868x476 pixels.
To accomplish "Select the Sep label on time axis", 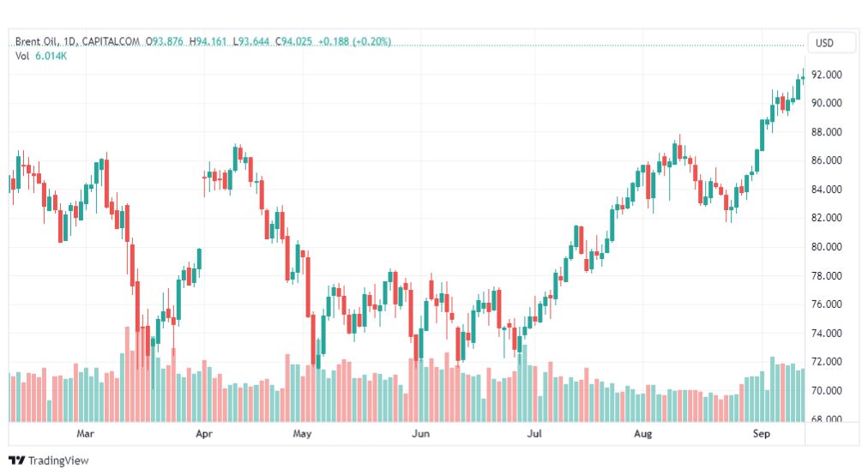I will pos(761,433).
